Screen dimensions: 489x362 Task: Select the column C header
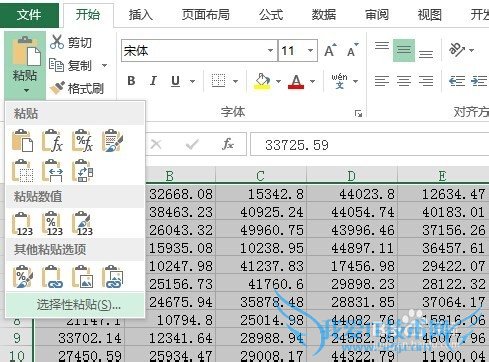tap(261, 176)
